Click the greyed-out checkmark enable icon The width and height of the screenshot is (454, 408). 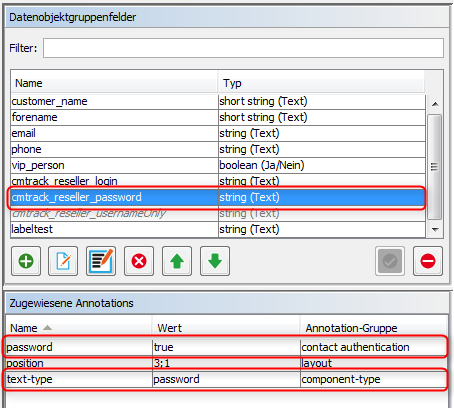[390, 261]
